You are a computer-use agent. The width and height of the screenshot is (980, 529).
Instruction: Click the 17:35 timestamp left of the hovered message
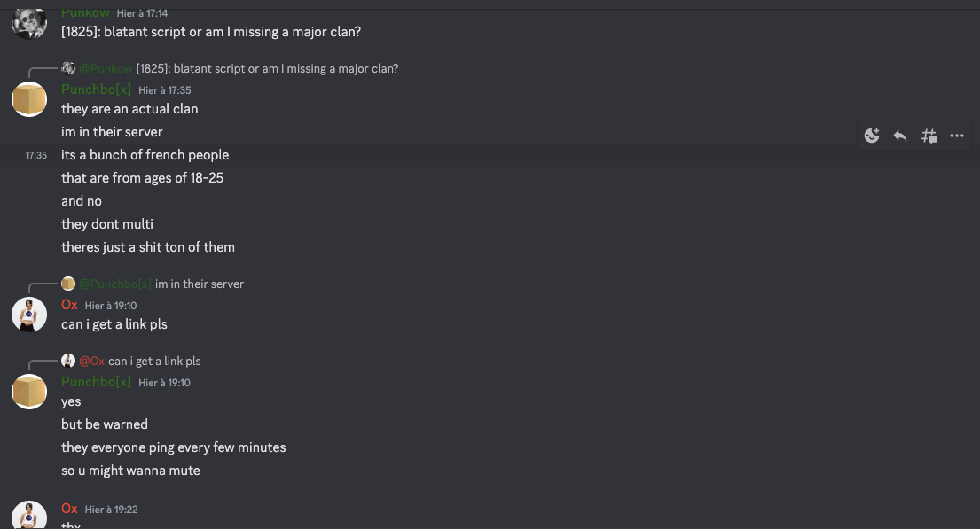click(36, 155)
